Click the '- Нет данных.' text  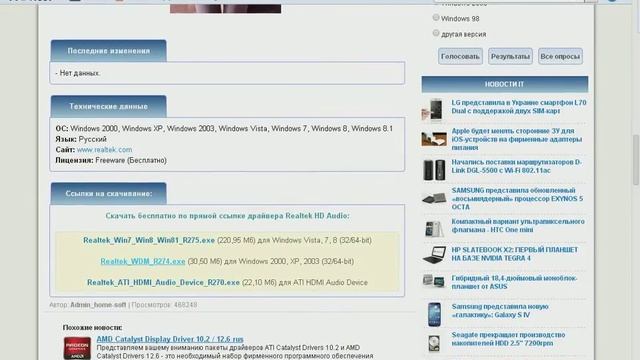point(78,73)
